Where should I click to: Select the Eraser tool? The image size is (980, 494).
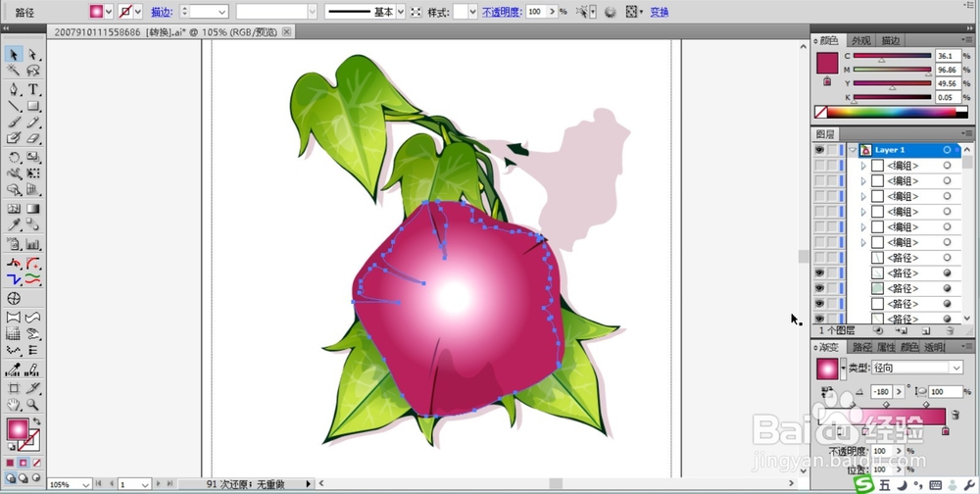pos(32,137)
